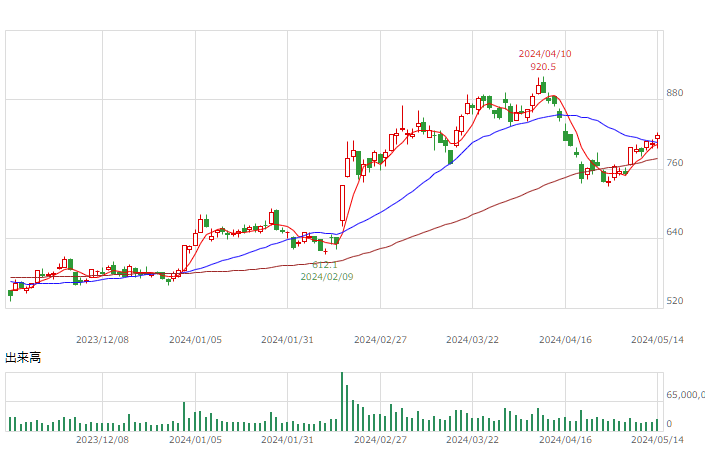Click 2023/12/08 date under the volume chart
This screenshot has height=454, width=705.
[102, 440]
